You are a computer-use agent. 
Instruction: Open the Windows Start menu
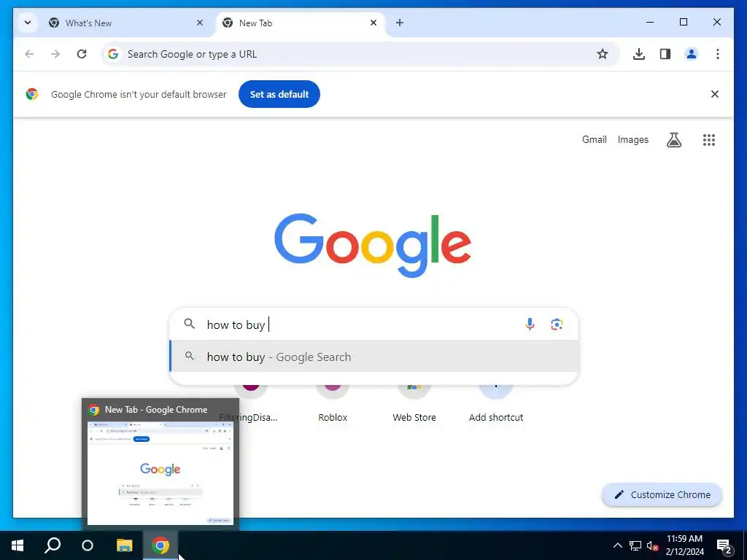pyautogui.click(x=18, y=545)
